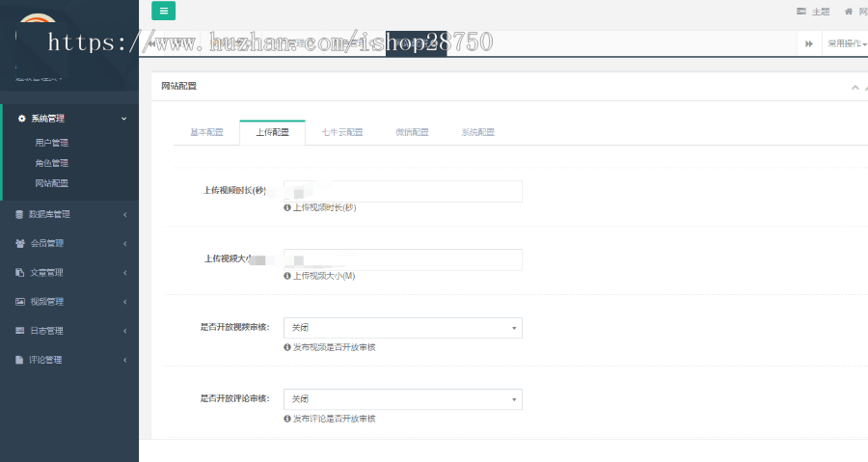Expand the 评论管理 chevron arrow

point(125,360)
